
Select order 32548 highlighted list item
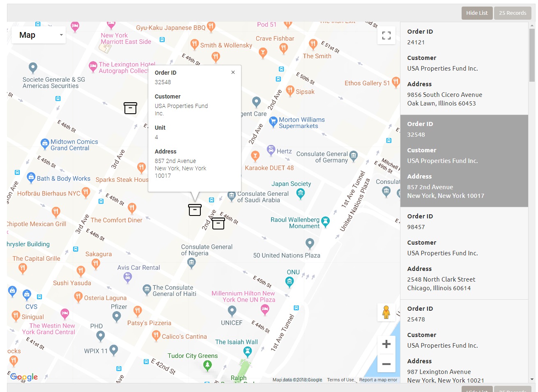pos(464,160)
